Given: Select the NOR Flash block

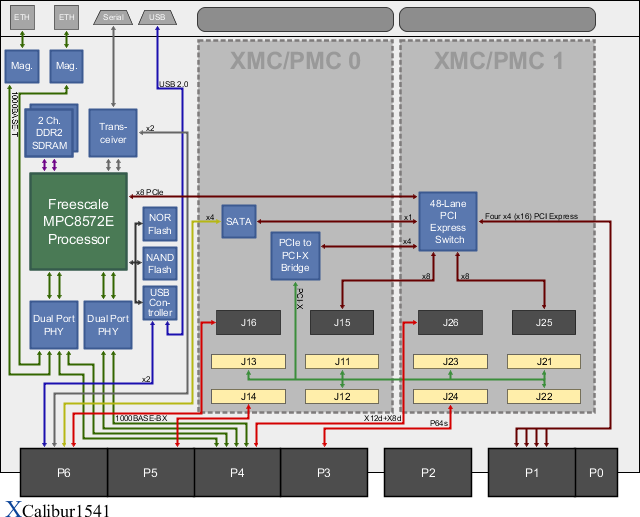Looking at the screenshot, I should 160,224.
